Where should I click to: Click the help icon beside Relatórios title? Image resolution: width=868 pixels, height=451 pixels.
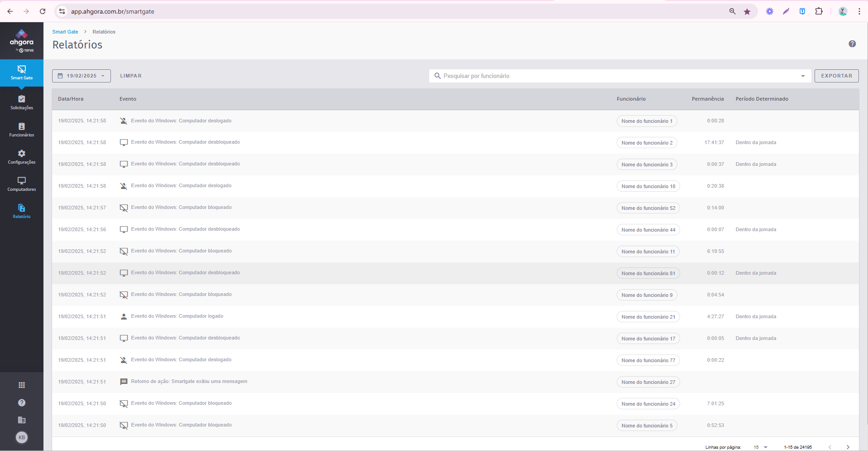click(852, 44)
